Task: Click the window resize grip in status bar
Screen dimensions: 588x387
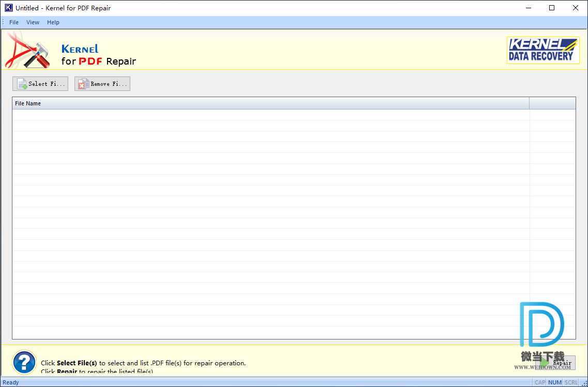Action: click(x=584, y=383)
